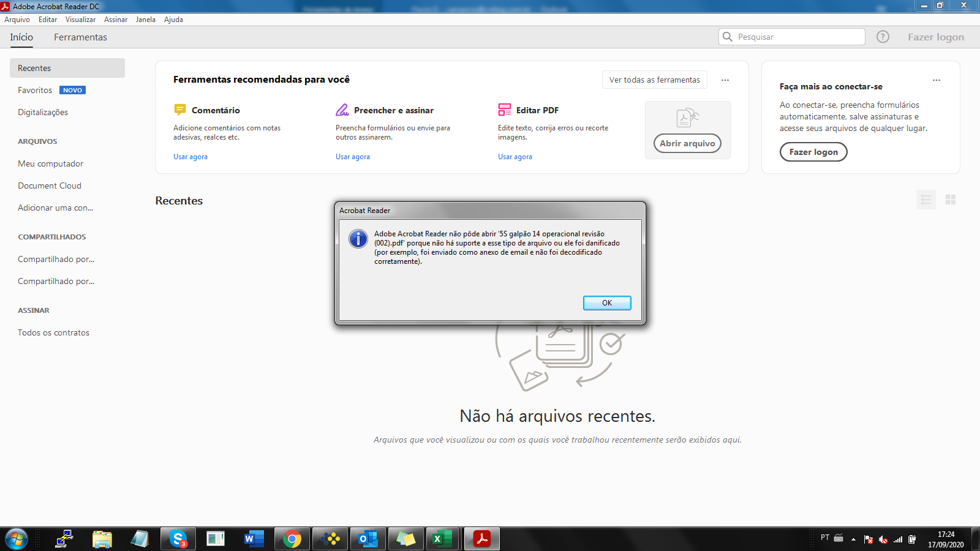
Task: Open Excel from the taskbar
Action: [442, 539]
